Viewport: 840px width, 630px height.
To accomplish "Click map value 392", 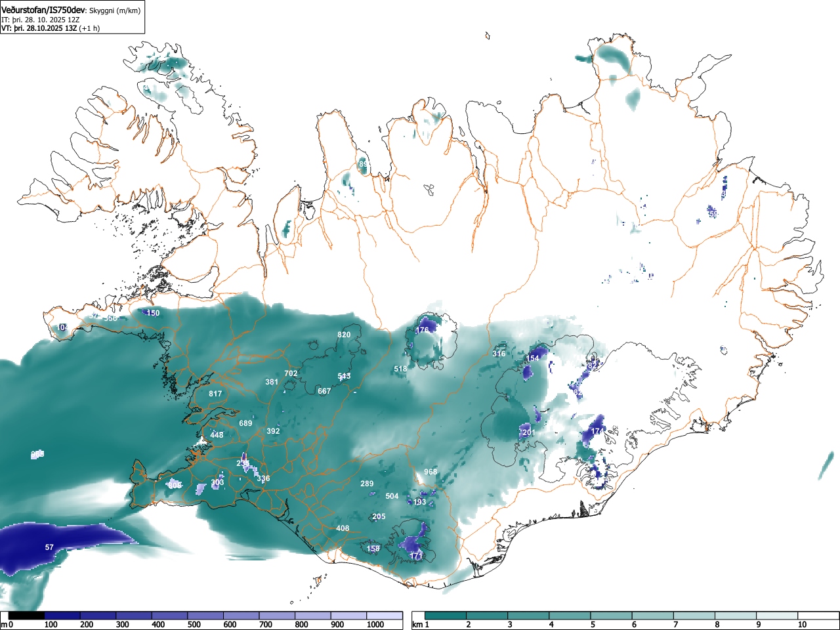I will coord(273,431).
